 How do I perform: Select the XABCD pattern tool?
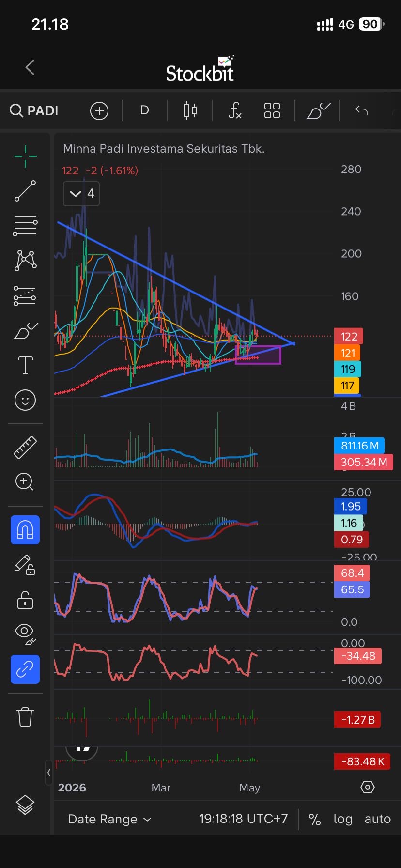coord(25,261)
